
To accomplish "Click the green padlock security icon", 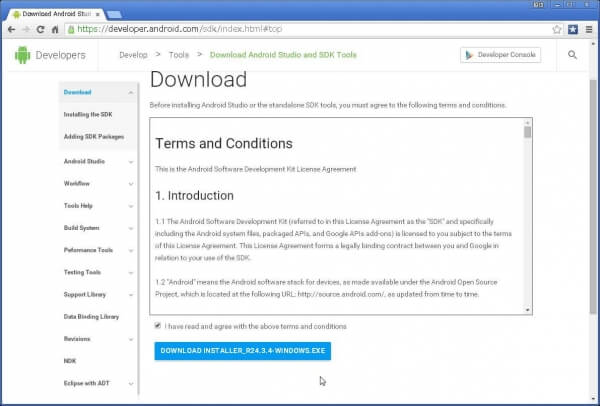I will tap(71, 29).
